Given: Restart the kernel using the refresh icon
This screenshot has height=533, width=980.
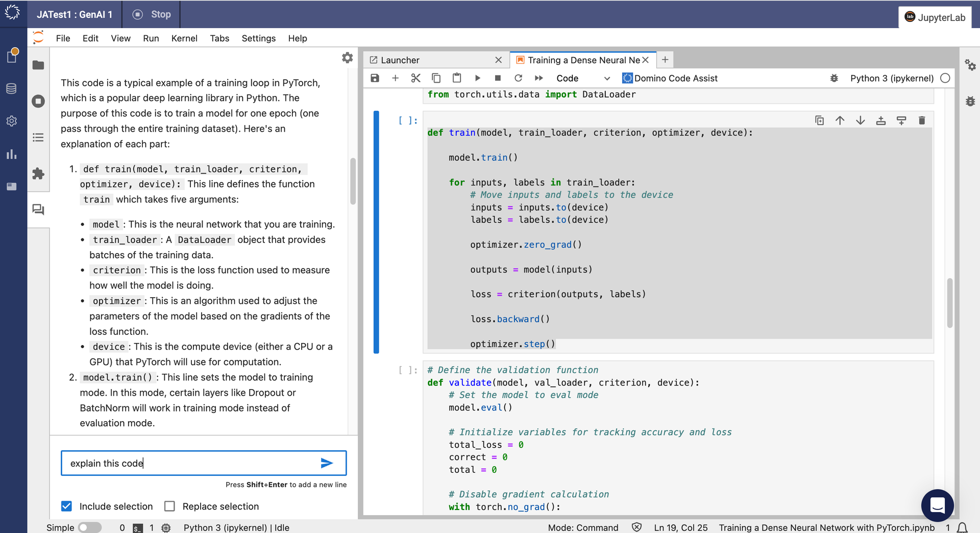Looking at the screenshot, I should click(518, 78).
